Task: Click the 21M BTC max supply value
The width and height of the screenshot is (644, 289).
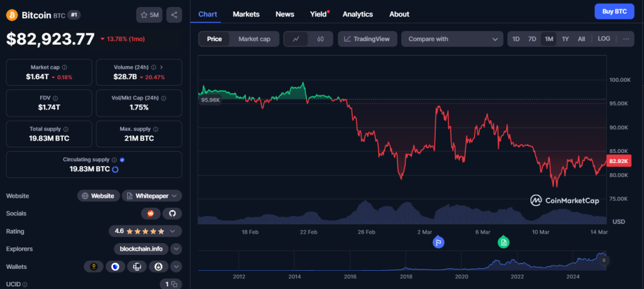Action: point(139,139)
